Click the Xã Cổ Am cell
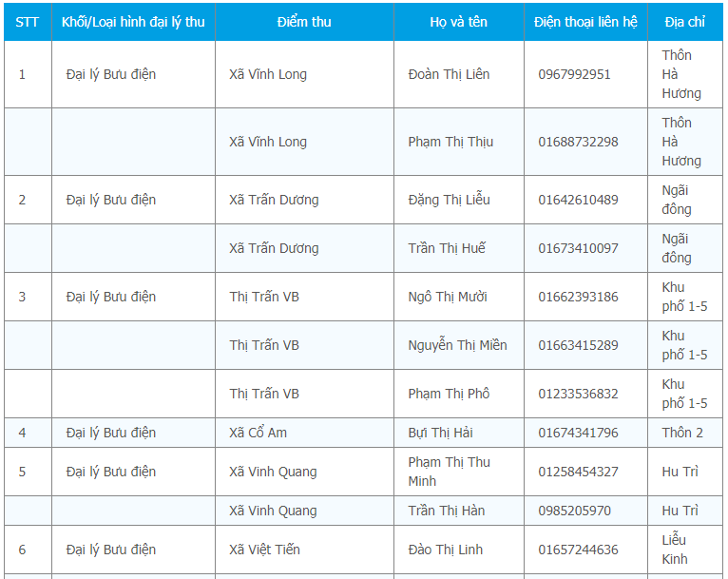This screenshot has height=579, width=728. click(x=258, y=433)
